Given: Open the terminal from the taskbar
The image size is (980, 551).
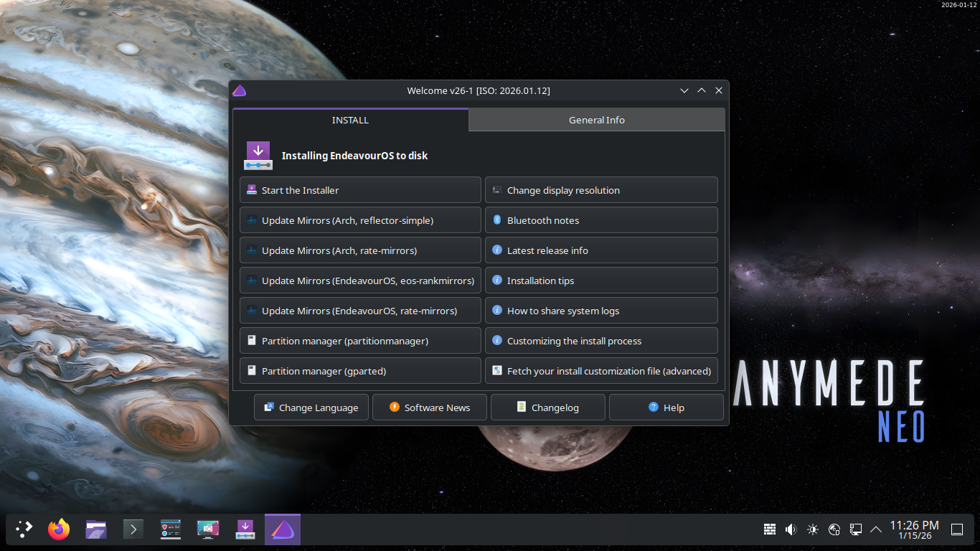Looking at the screenshot, I should 133,529.
